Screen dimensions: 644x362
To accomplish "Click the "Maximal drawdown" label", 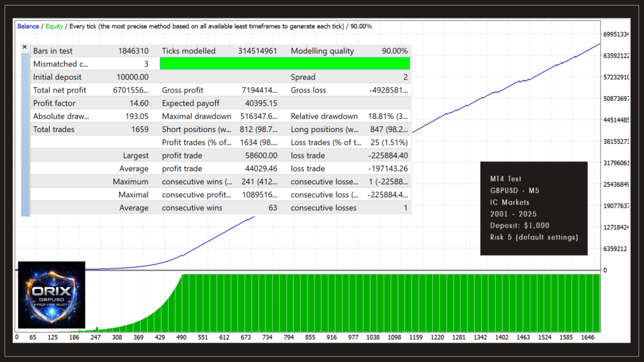I will click(x=196, y=116).
